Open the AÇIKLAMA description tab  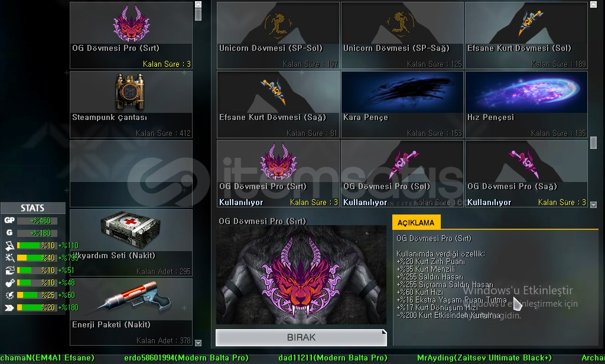coord(416,222)
